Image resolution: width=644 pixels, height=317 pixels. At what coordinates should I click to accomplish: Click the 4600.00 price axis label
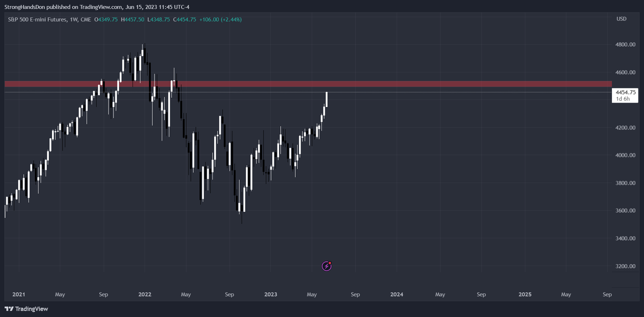626,72
